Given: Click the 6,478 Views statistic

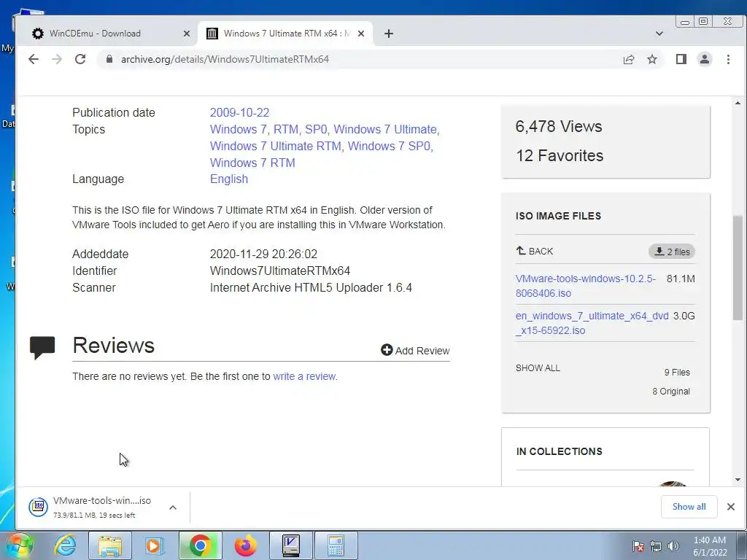Looking at the screenshot, I should [x=559, y=127].
